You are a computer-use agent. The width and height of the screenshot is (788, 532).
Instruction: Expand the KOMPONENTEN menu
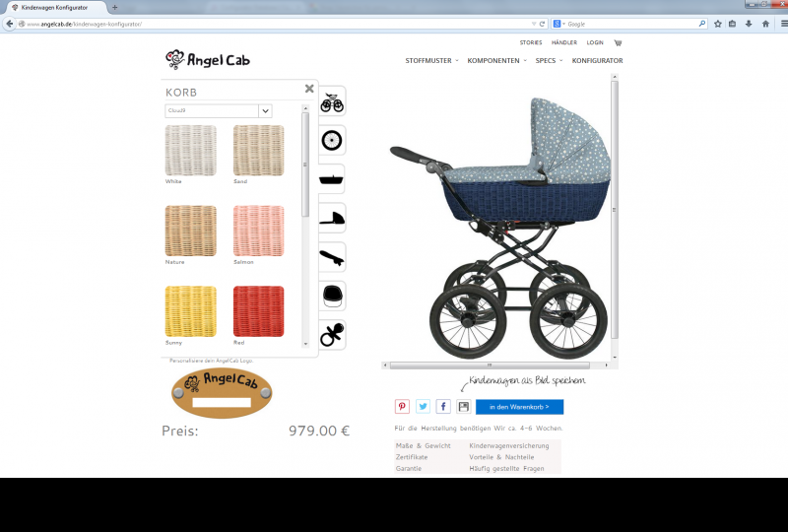[497, 60]
